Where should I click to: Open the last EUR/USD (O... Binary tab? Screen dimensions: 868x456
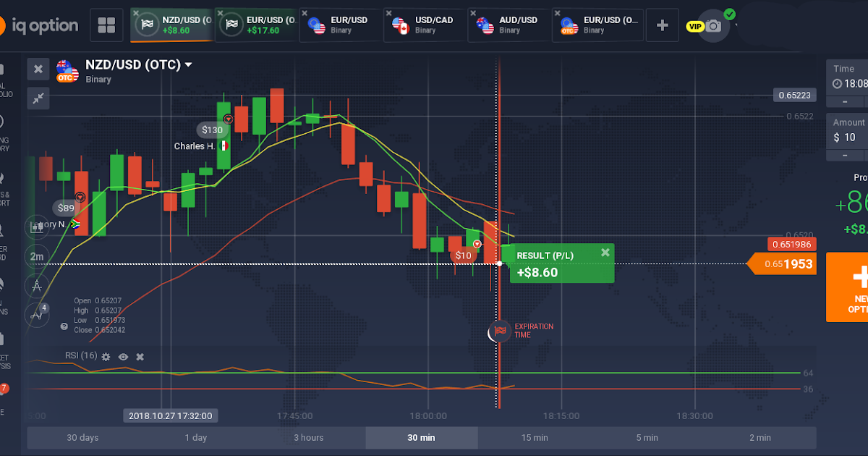(x=597, y=25)
